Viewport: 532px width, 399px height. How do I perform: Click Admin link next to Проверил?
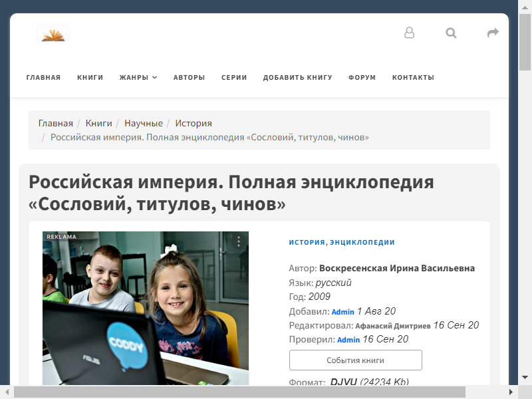click(x=348, y=340)
